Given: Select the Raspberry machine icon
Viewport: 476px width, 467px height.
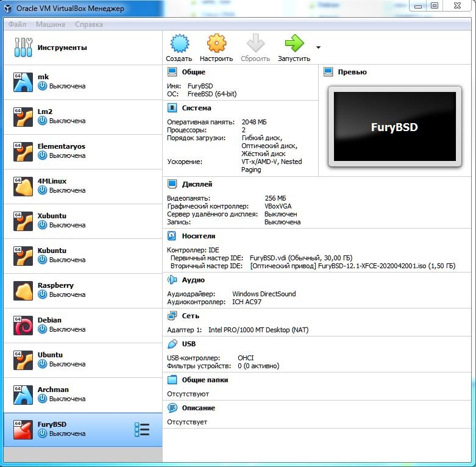Looking at the screenshot, I should click(x=23, y=291).
